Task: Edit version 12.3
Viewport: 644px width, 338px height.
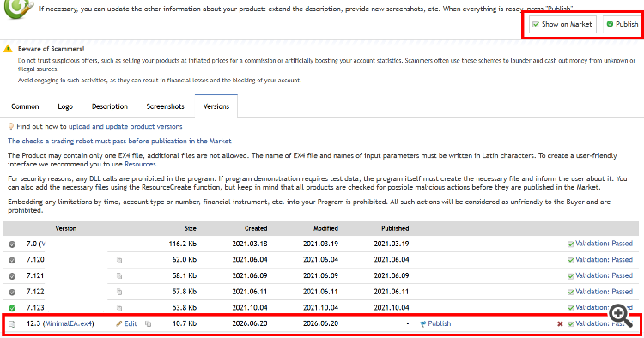Action: [126, 323]
